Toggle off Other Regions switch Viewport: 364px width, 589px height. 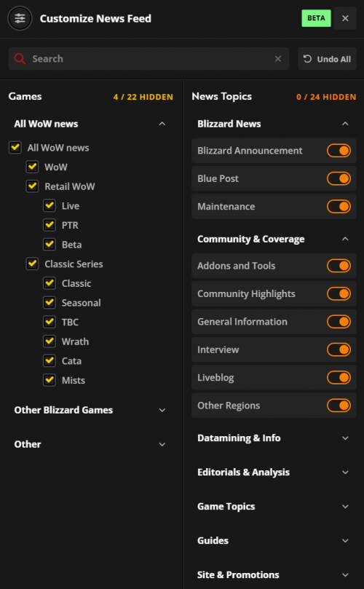339,406
